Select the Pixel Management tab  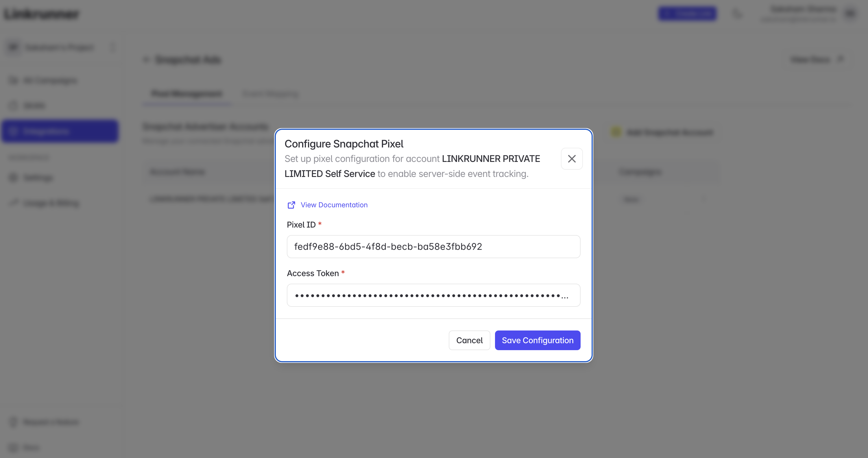[x=186, y=94]
